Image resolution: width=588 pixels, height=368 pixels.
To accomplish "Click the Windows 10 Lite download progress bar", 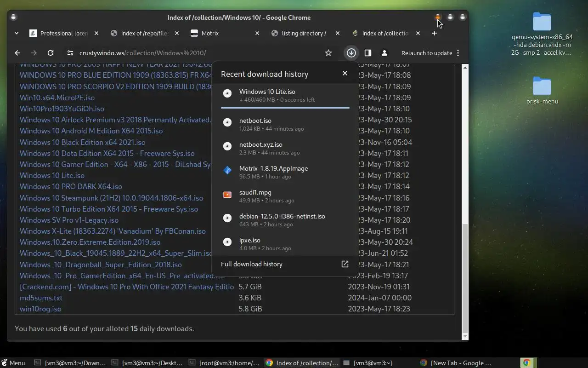I will [285, 108].
